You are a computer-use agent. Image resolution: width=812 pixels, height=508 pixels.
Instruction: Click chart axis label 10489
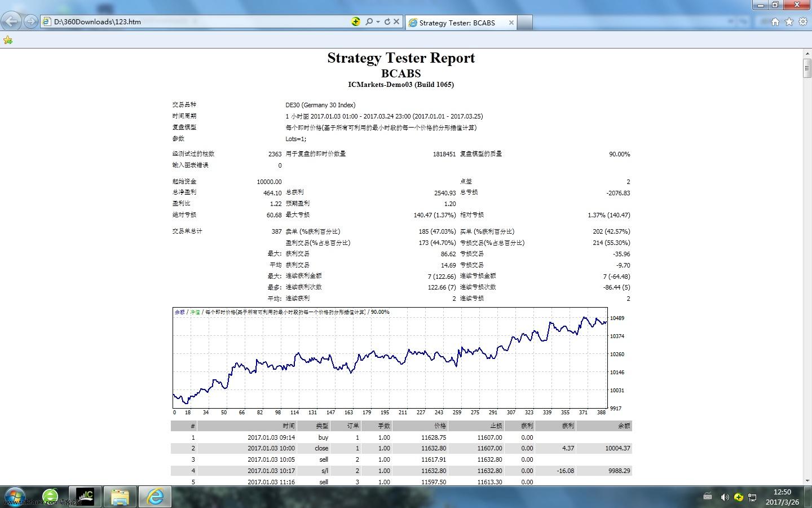pyautogui.click(x=617, y=318)
